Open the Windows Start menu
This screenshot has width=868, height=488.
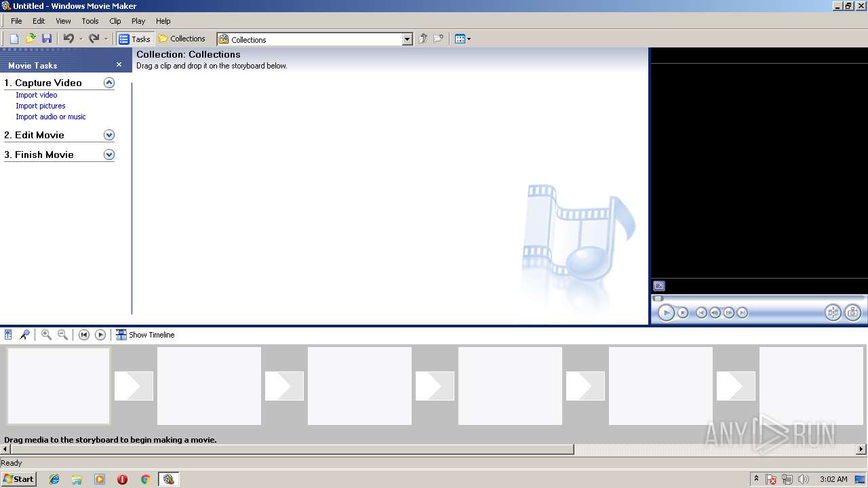[18, 479]
